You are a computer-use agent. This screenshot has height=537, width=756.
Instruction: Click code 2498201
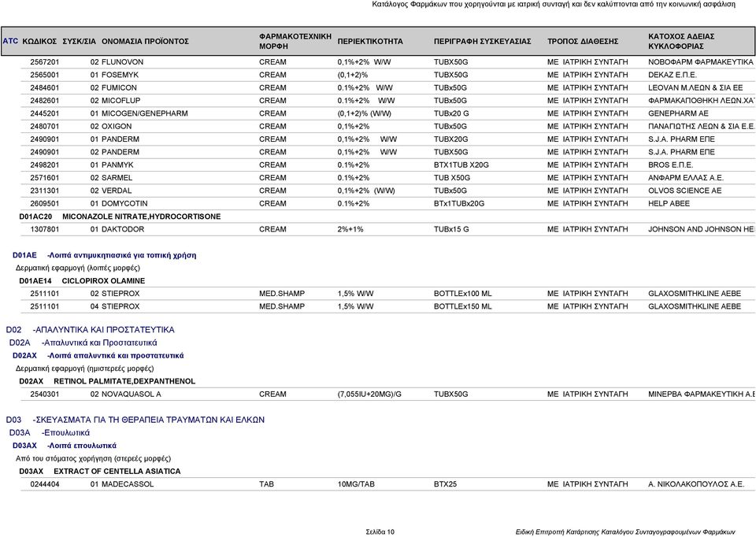45,165
